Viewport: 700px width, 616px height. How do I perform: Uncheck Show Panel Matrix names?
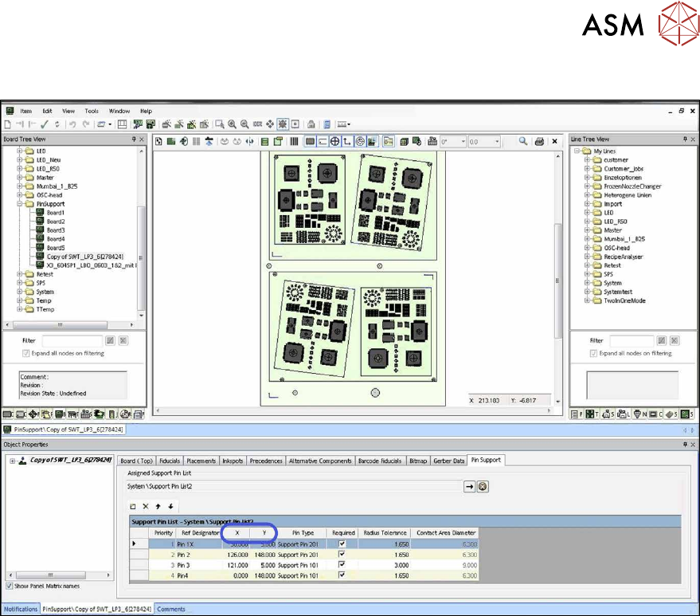coord(9,587)
